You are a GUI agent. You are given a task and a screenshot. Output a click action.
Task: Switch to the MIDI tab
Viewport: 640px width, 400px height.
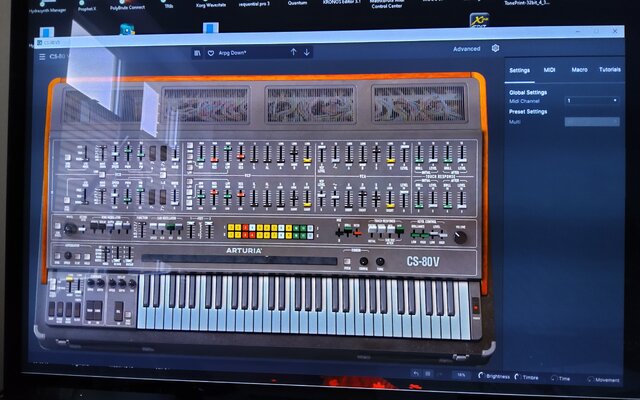point(549,70)
